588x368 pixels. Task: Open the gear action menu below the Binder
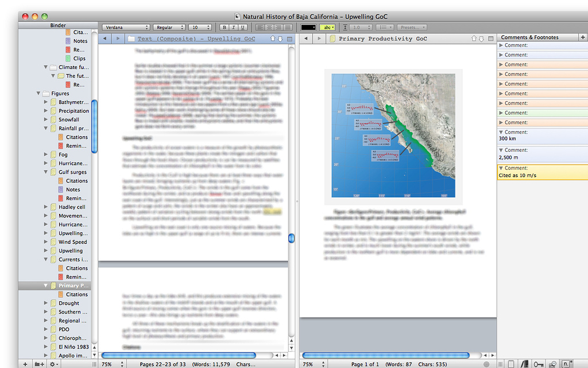pos(52,364)
